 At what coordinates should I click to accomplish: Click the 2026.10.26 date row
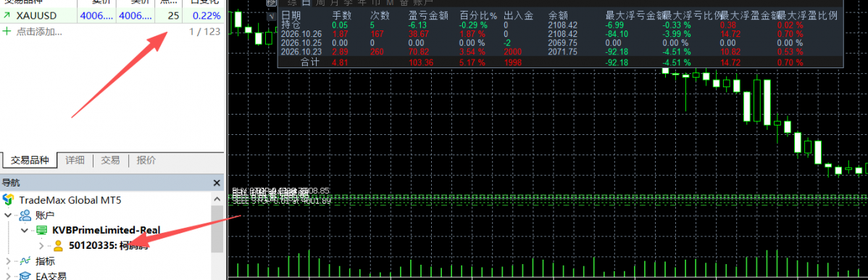(301, 34)
